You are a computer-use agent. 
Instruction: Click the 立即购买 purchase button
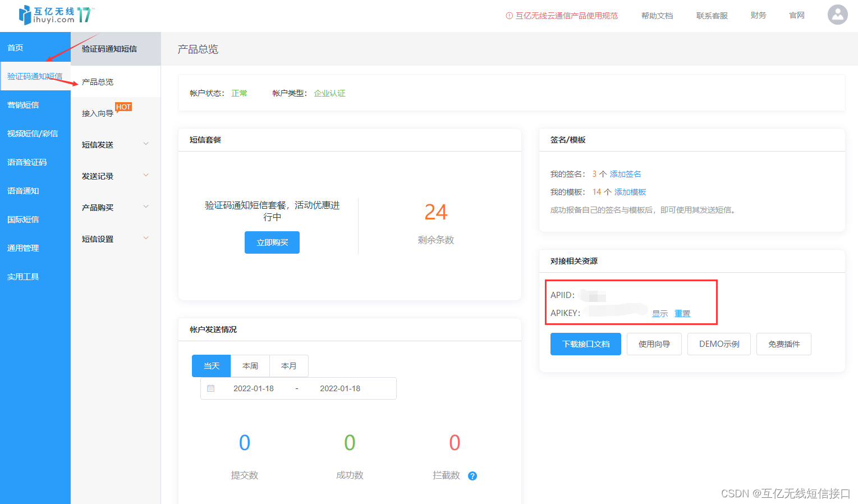[272, 242]
